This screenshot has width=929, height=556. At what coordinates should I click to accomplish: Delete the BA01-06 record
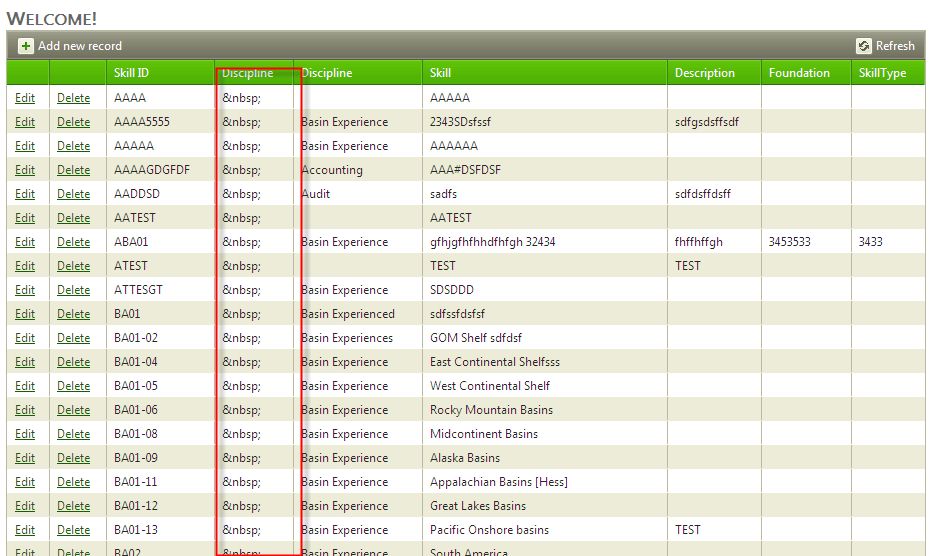click(73, 410)
